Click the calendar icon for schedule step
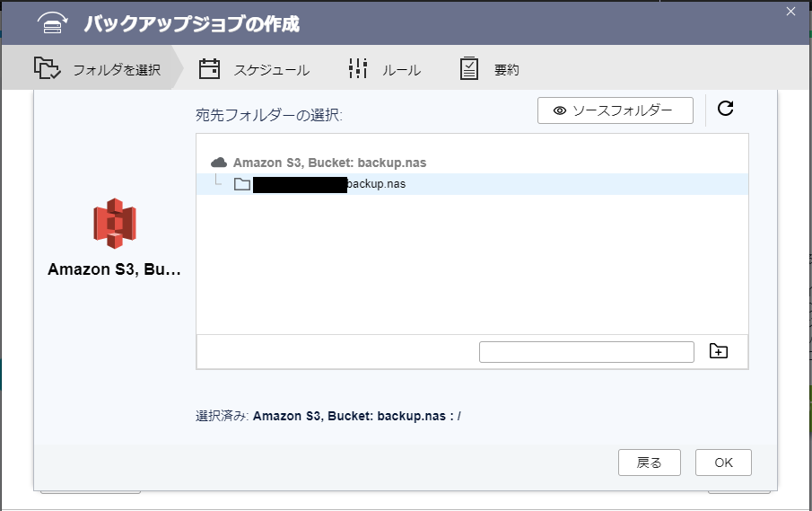The image size is (812, 511). [x=209, y=69]
